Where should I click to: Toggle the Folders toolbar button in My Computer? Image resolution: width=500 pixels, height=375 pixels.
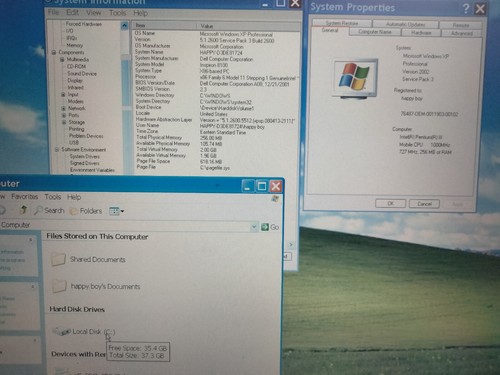click(x=86, y=211)
